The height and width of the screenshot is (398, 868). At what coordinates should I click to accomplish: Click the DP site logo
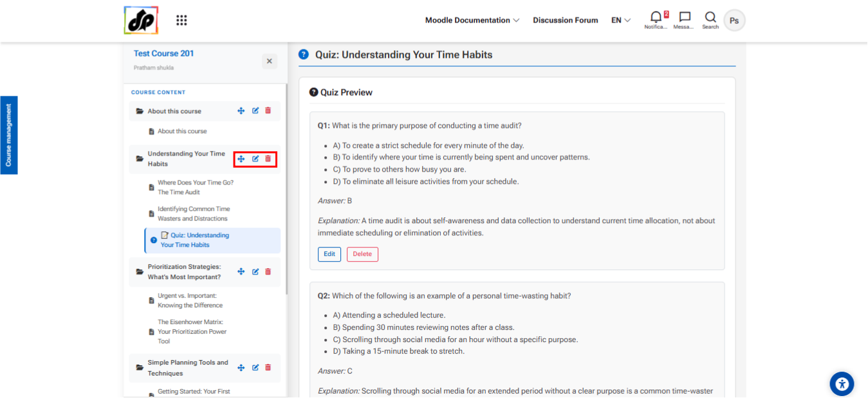pyautogui.click(x=141, y=21)
